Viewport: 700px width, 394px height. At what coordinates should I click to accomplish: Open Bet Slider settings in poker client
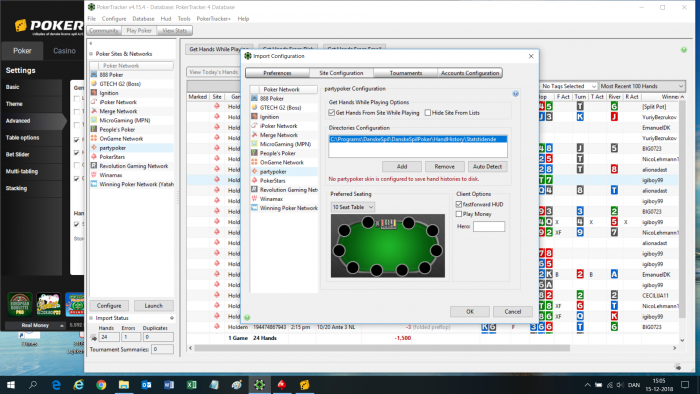pos(31,154)
